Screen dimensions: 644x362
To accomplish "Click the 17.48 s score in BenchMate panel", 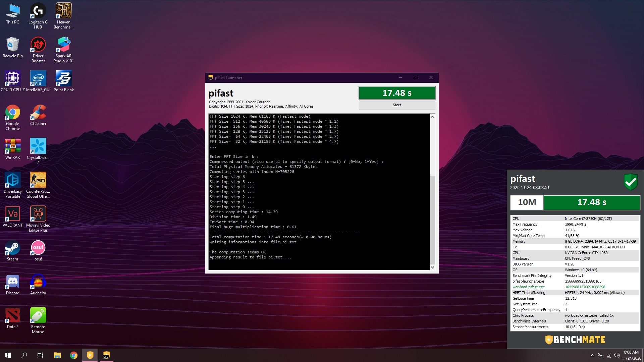I will coord(592,202).
